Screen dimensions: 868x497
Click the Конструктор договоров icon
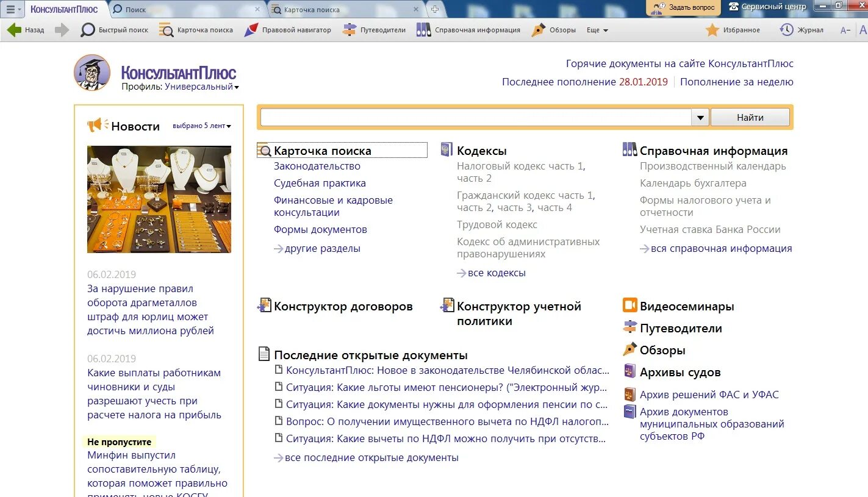click(x=264, y=306)
